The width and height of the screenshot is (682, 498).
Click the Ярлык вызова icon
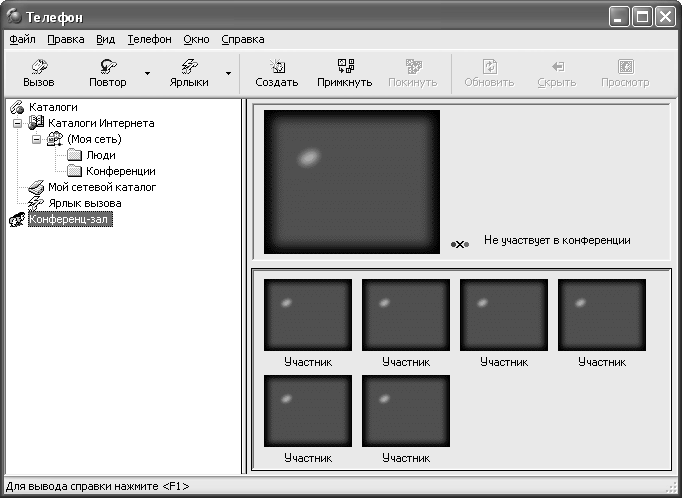click(x=36, y=203)
